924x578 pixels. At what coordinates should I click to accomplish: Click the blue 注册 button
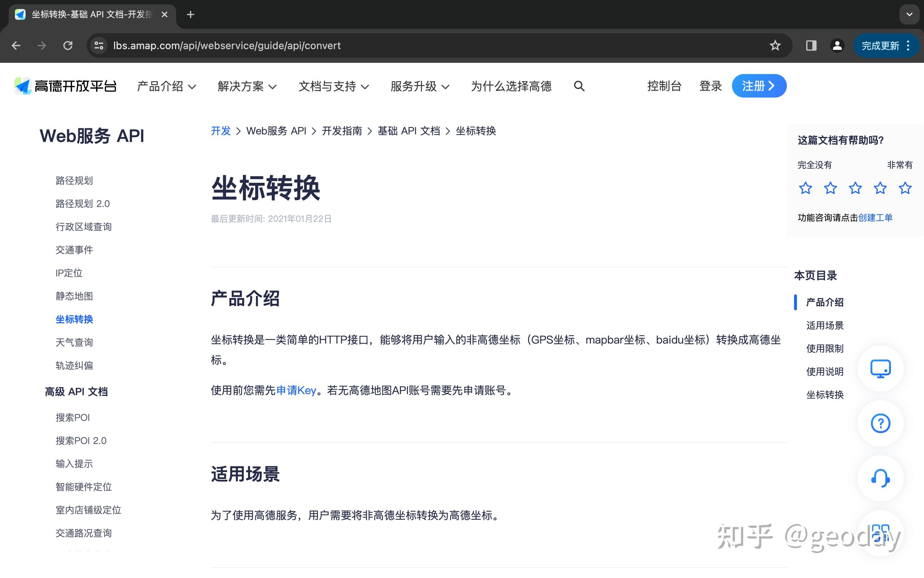pos(759,86)
